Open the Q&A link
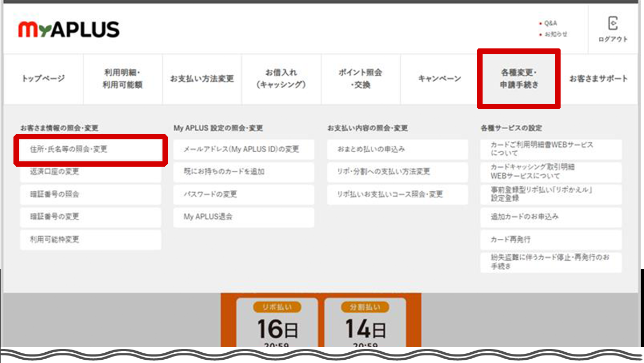Image resolution: width=644 pixels, height=363 pixels. point(550,23)
